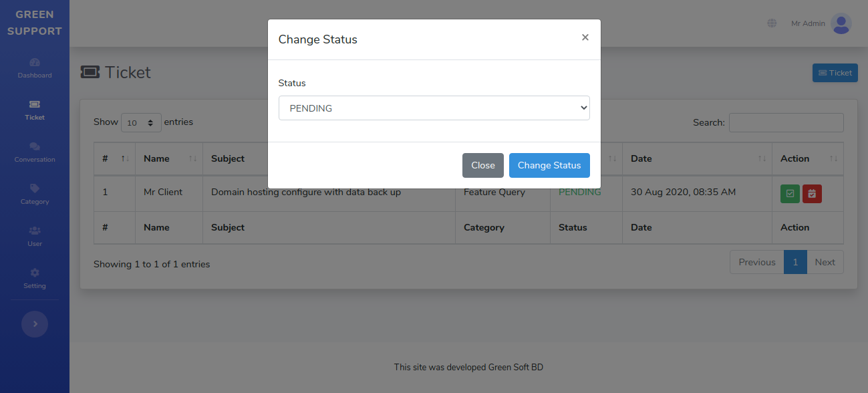Image resolution: width=868 pixels, height=393 pixels.
Task: Select page 1 in the pagination
Action: (x=795, y=262)
